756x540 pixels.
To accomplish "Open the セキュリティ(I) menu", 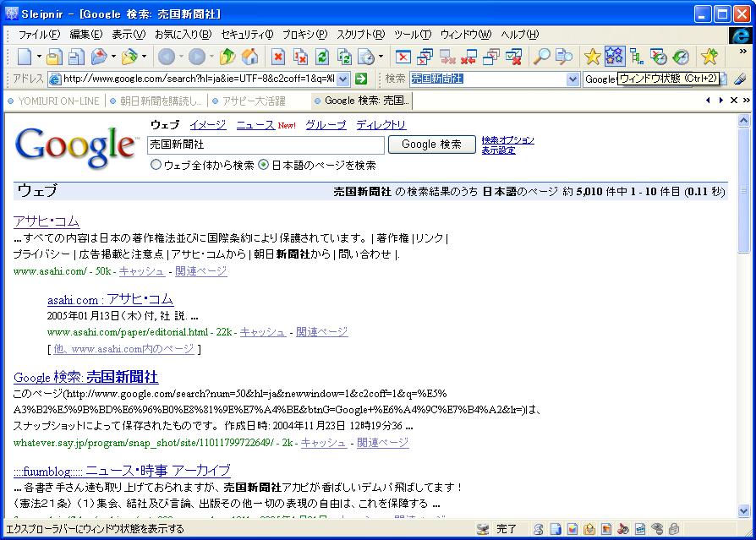I will click(247, 35).
